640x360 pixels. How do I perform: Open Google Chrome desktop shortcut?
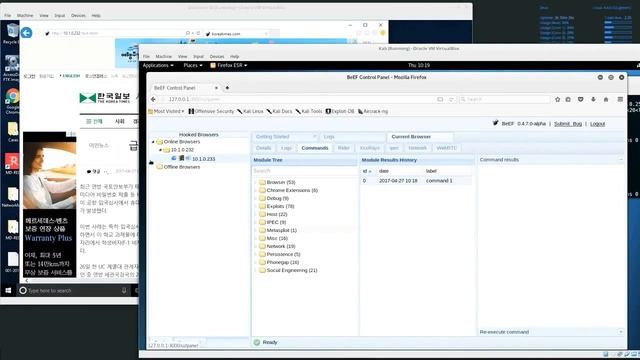click(12, 100)
